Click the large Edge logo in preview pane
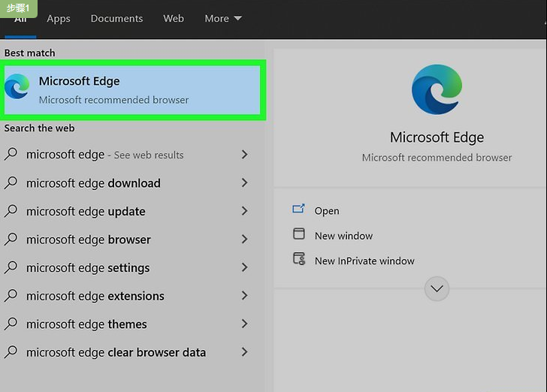 (437, 89)
